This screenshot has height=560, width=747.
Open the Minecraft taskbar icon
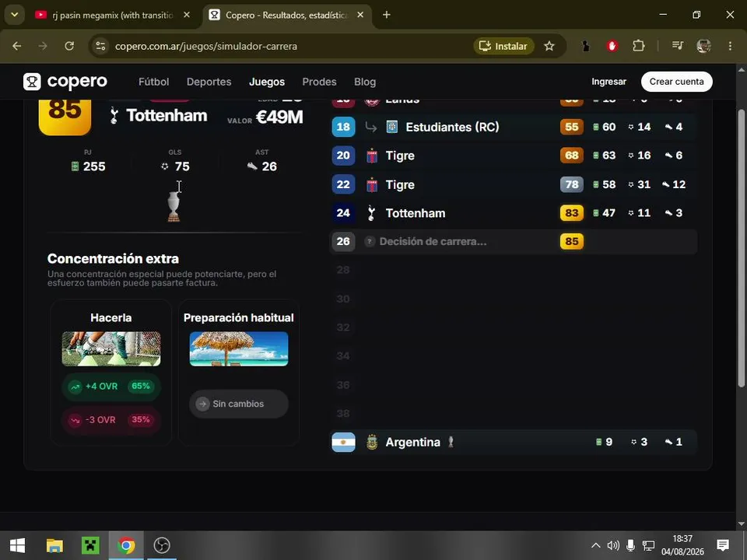click(90, 545)
